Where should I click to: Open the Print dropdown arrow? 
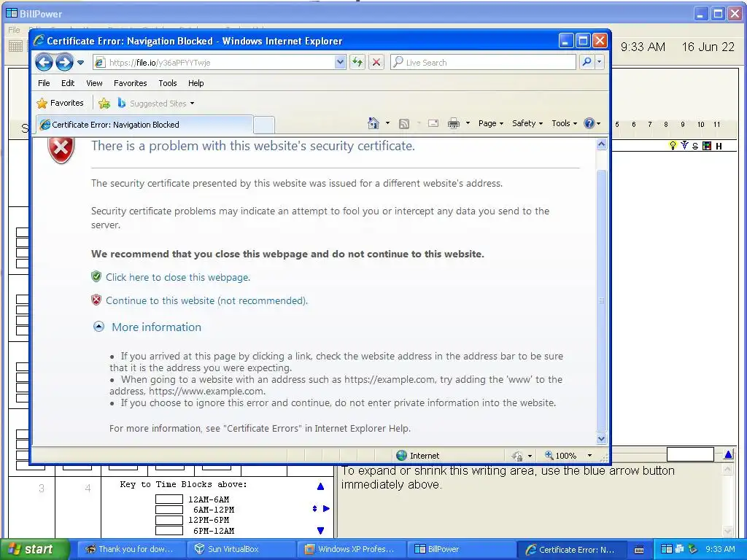468,123
